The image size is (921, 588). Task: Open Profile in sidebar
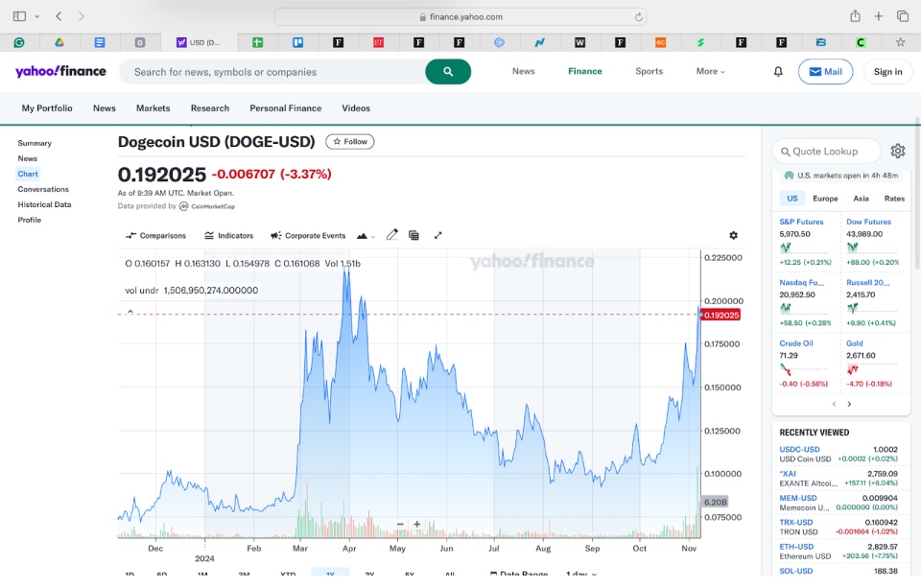click(30, 220)
